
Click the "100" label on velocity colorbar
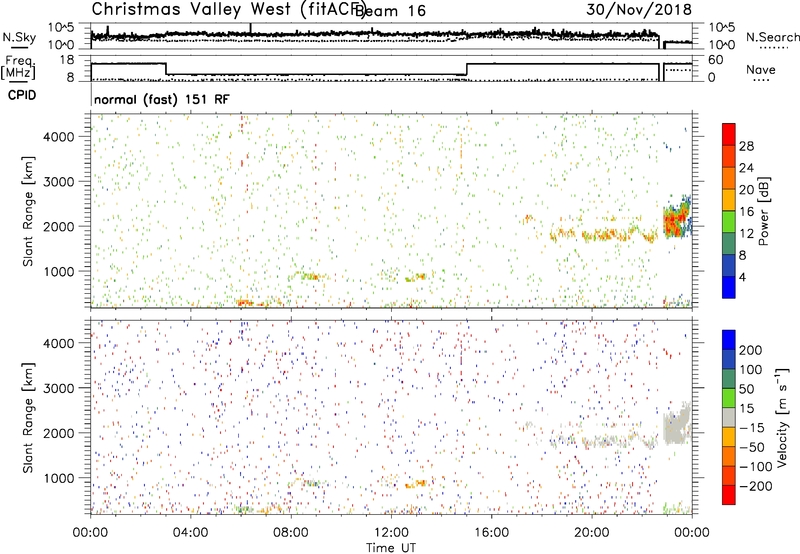(x=750, y=370)
